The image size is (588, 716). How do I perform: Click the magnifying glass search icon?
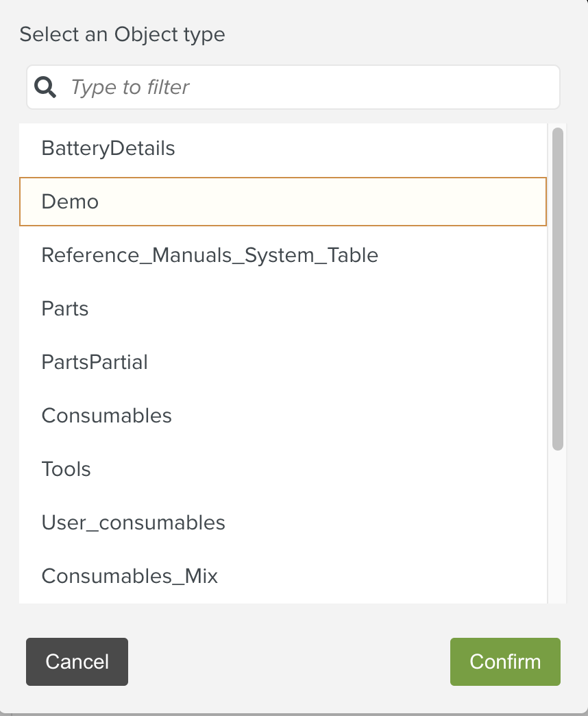[45, 87]
